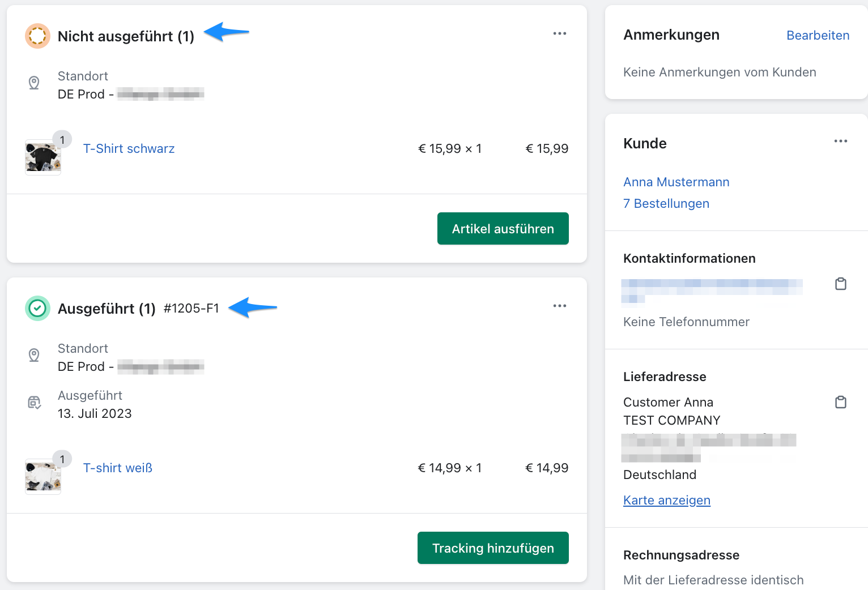Click the white t-shirt product thumbnail
Viewport: 868px width, 590px height.
43,476
